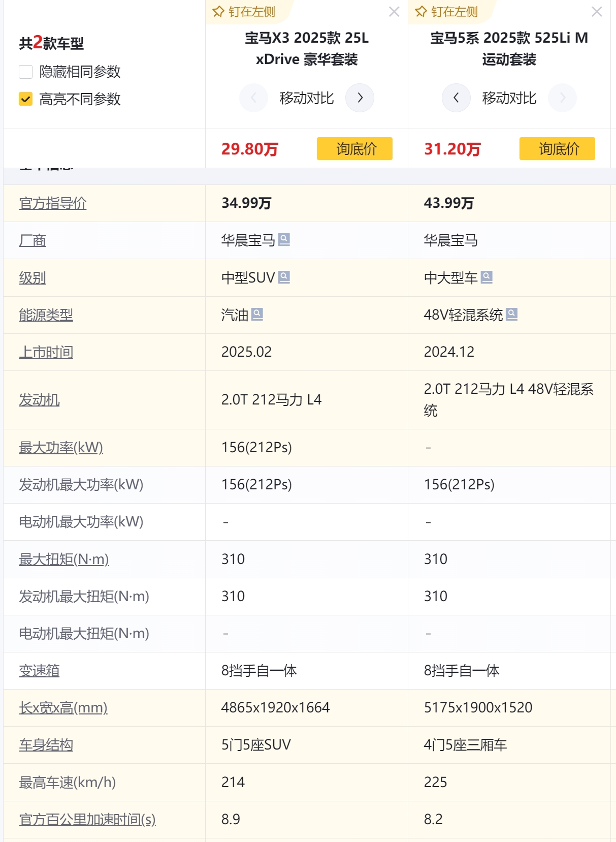This screenshot has height=842, width=616.
Task: Open info icon beside X3 manufacturer 华晨宝马
Action: pos(284,239)
